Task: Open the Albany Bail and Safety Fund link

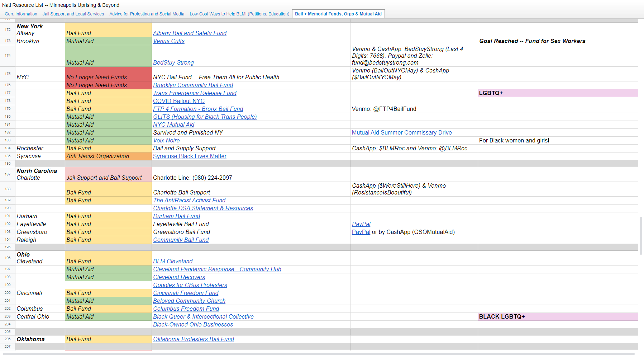Action: [190, 33]
